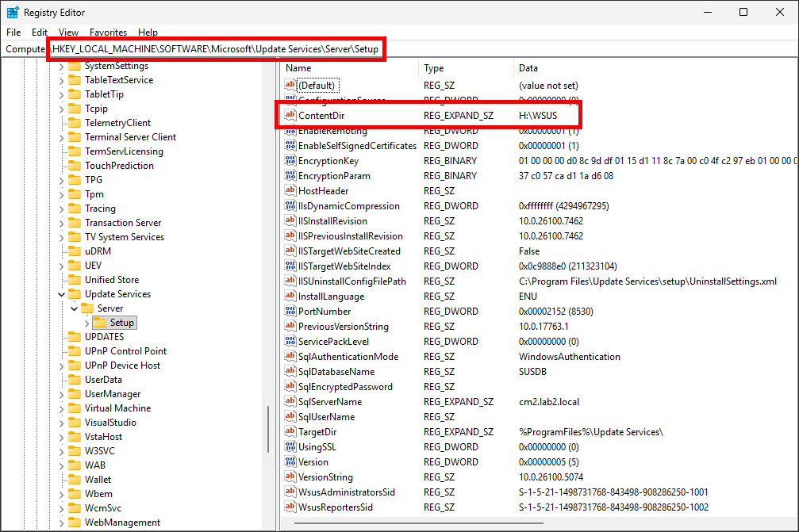The height and width of the screenshot is (532, 799).
Task: Click the DWORD icon beside UsingSSL
Action: pyautogui.click(x=289, y=446)
